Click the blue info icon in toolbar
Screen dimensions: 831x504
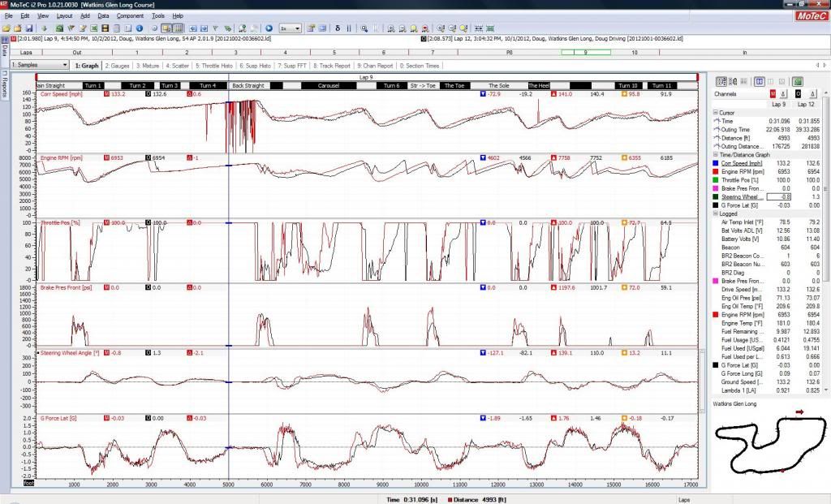[x=139, y=28]
